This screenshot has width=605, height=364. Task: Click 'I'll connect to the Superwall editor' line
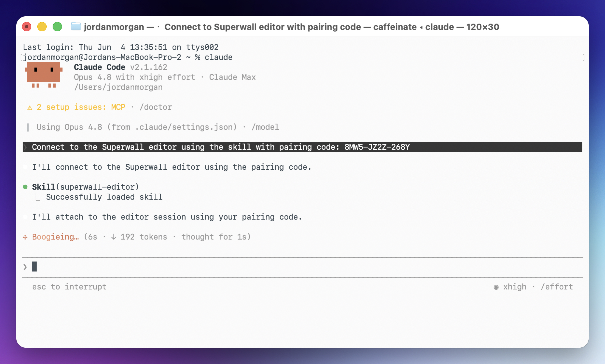[x=172, y=167]
